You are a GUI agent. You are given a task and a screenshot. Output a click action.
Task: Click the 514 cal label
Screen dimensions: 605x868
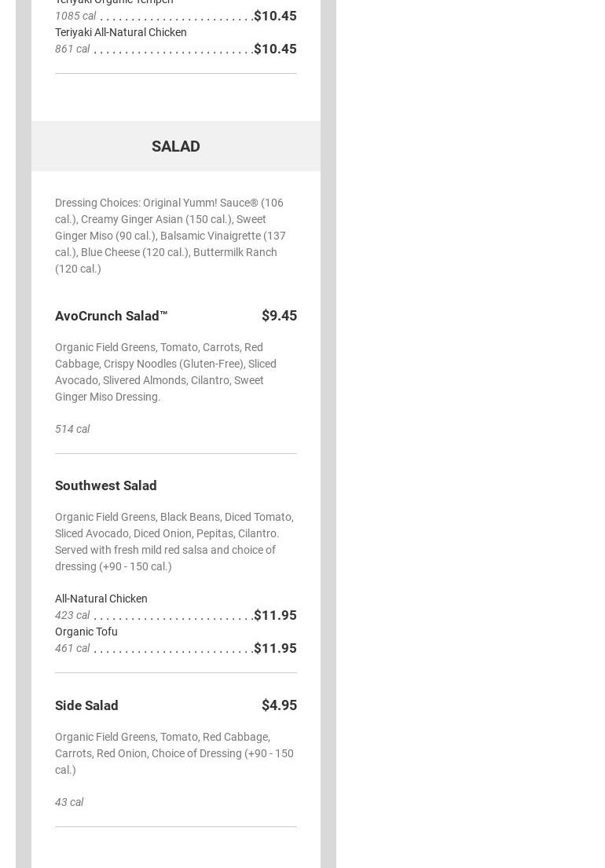(72, 429)
